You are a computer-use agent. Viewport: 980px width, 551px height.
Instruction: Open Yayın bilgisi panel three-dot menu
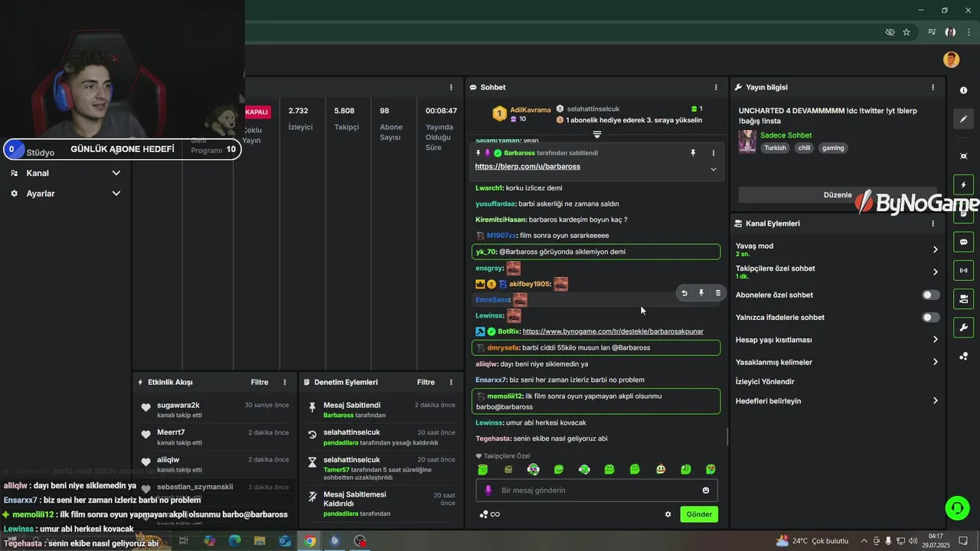(x=933, y=87)
